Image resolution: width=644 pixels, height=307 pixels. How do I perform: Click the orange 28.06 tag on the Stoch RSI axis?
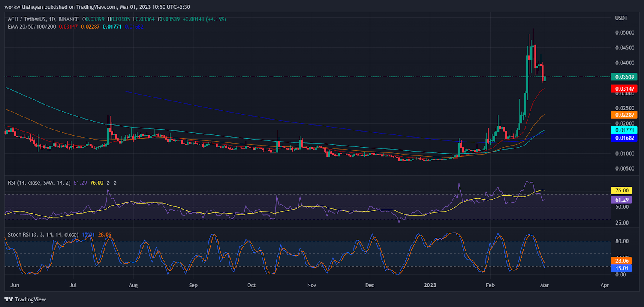click(621, 261)
